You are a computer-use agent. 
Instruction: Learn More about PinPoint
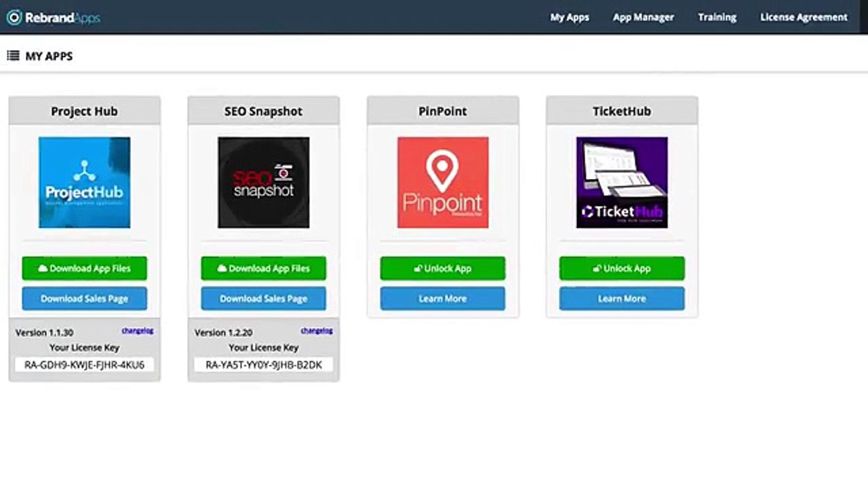(x=443, y=298)
